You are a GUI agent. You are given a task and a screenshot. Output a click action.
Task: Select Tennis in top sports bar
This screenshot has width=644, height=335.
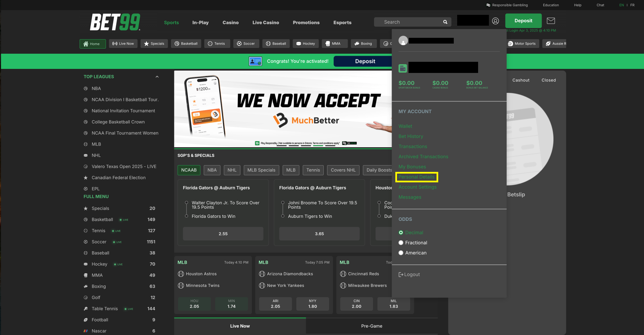(x=217, y=44)
